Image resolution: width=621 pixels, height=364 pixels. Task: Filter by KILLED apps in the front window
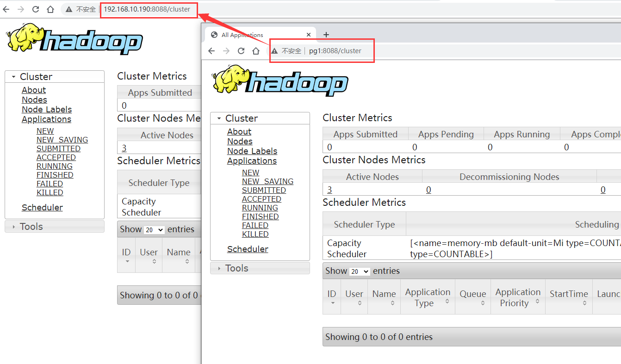click(255, 234)
